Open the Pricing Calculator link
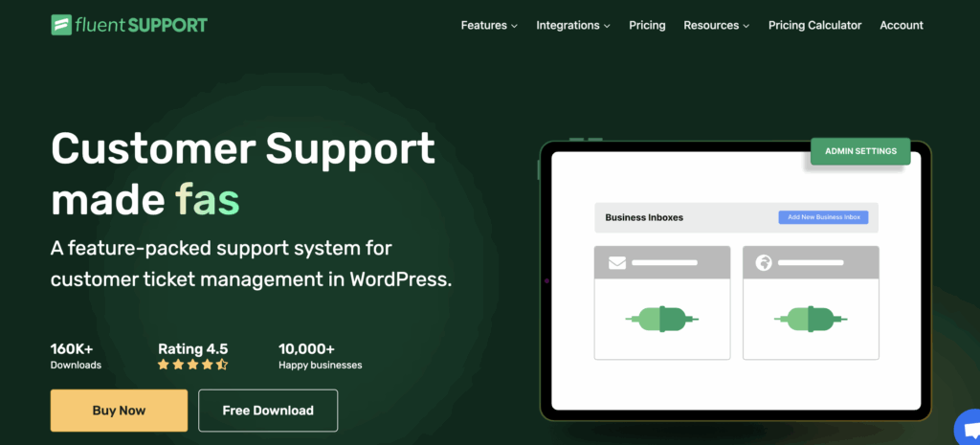The image size is (980, 445). click(x=815, y=26)
